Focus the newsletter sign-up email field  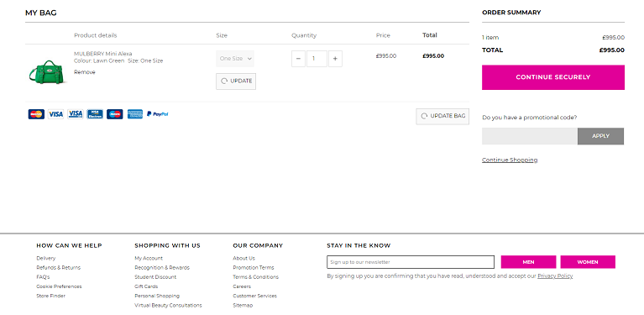pyautogui.click(x=411, y=262)
